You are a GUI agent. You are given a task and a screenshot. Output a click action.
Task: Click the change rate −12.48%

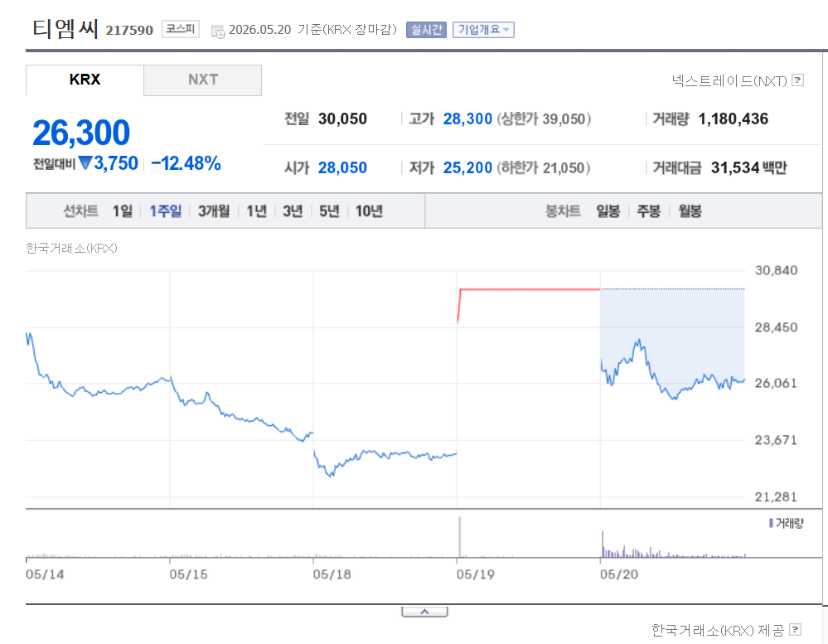186,163
